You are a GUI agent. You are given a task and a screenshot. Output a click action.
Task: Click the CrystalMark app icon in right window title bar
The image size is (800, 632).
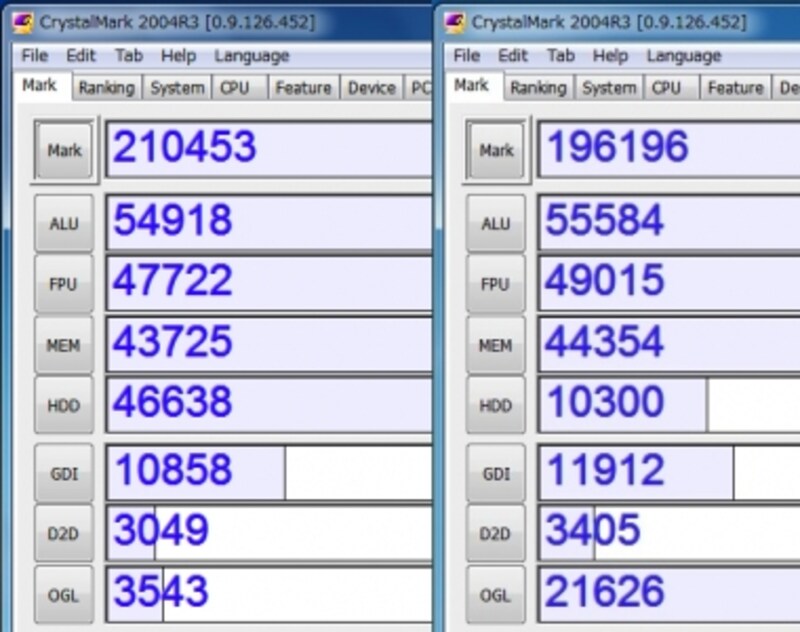pyautogui.click(x=455, y=22)
